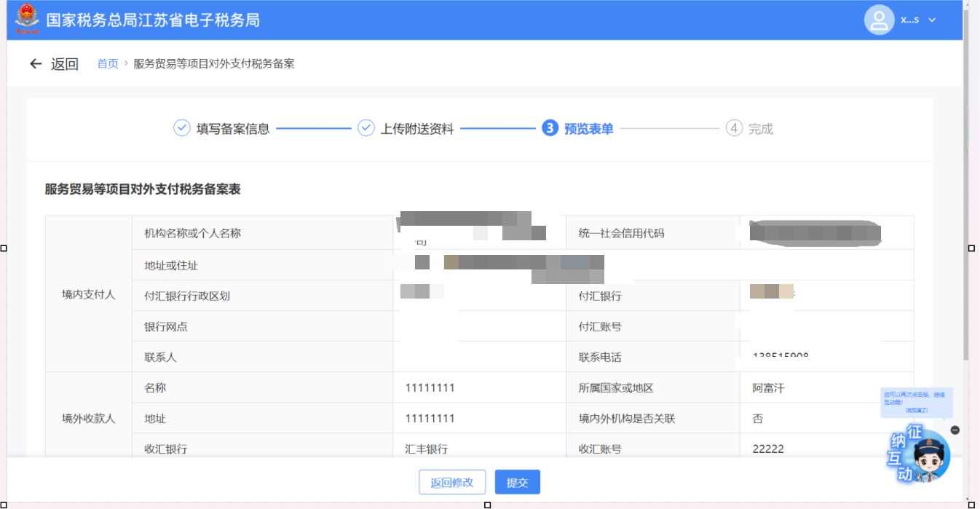Expand the user account dropdown chevron
Image resolution: width=980 pixels, height=509 pixels.
932,20
